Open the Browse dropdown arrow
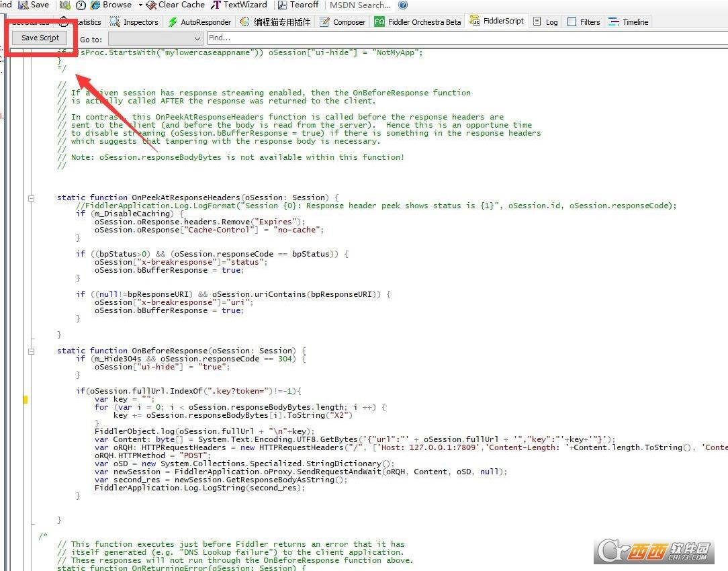 140,5
